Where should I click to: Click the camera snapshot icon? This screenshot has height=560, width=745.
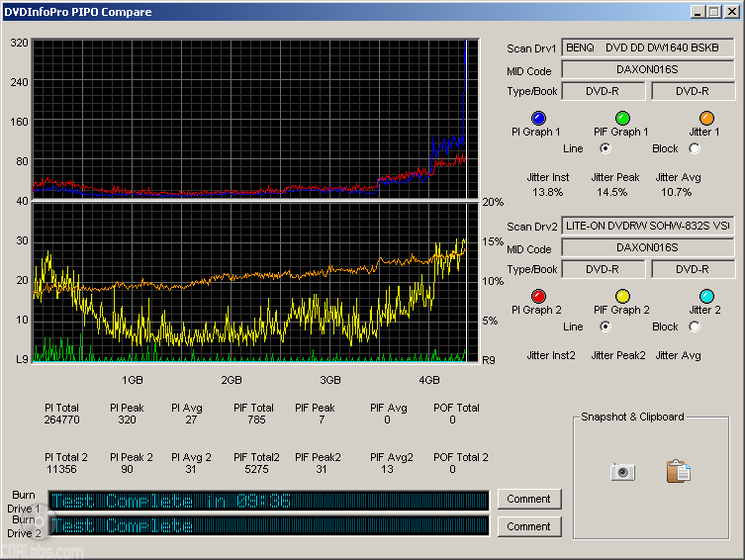pos(622,472)
